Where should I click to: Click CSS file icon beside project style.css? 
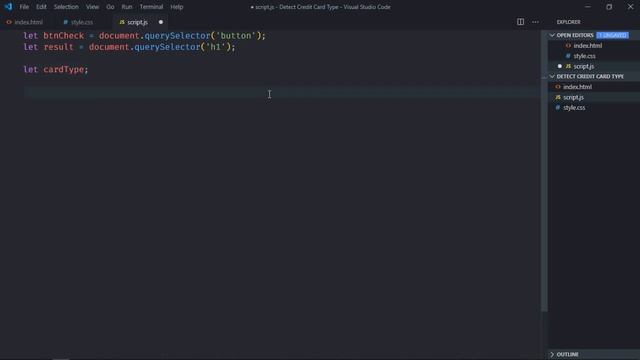558,108
